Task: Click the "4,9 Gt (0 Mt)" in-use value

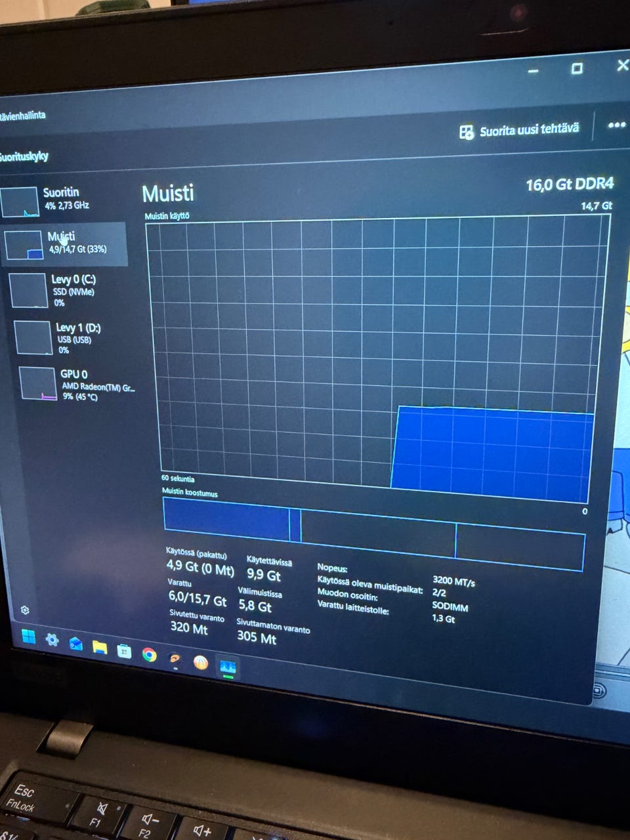Action: 200,567
